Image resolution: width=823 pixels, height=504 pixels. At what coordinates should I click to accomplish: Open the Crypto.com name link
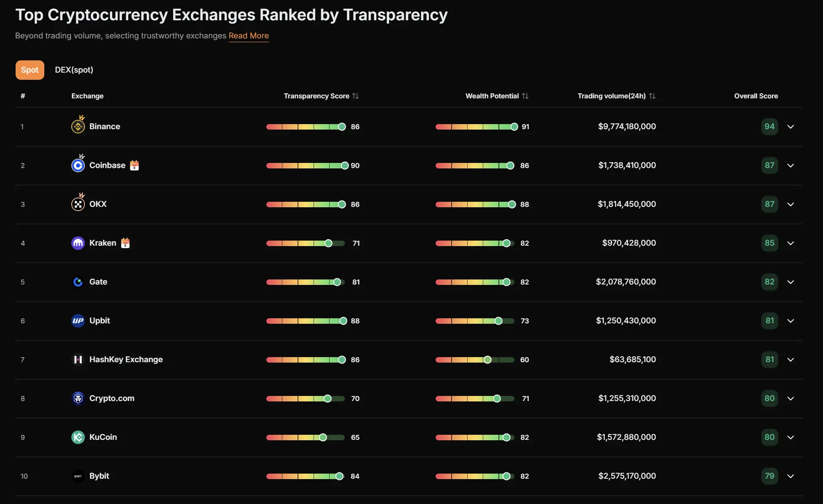112,398
